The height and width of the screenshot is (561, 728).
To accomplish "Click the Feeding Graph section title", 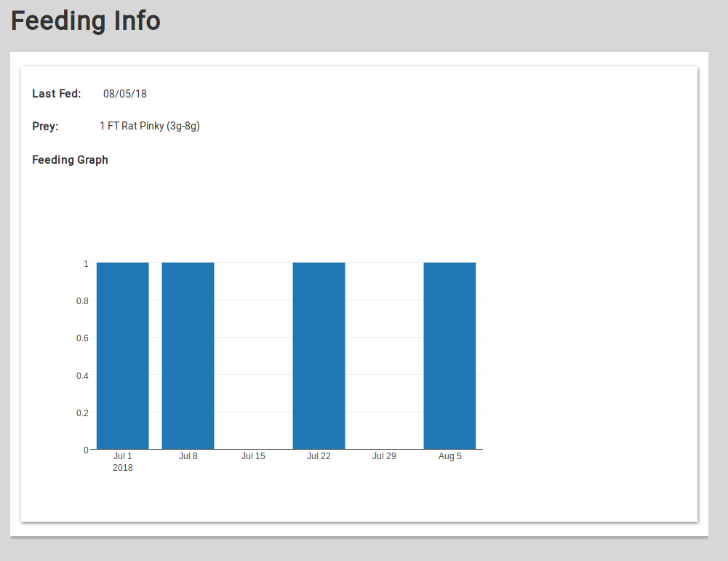I will click(x=70, y=159).
